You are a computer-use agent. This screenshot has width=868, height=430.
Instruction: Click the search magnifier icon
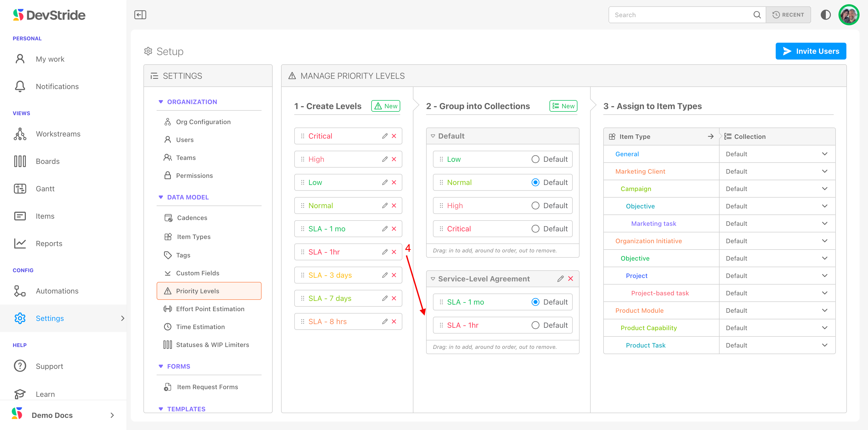(x=757, y=15)
